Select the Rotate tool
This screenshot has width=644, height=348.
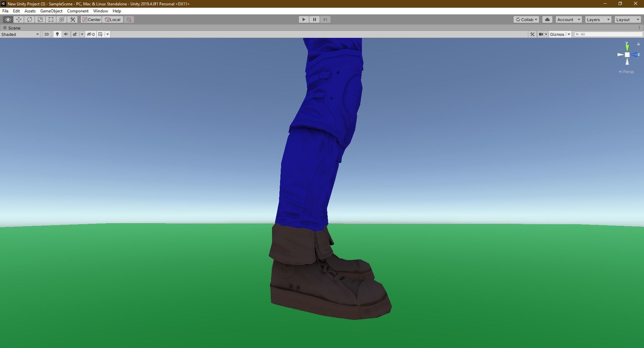click(30, 19)
